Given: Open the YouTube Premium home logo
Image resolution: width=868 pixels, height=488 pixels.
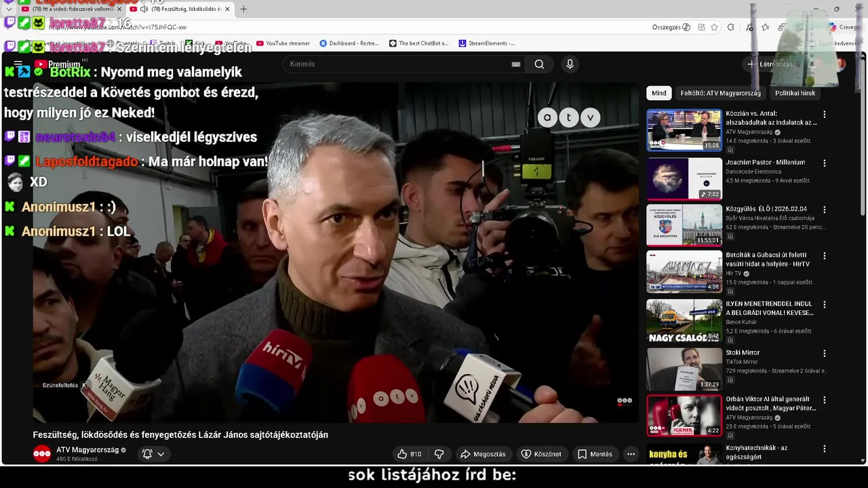Looking at the screenshot, I should (x=58, y=64).
